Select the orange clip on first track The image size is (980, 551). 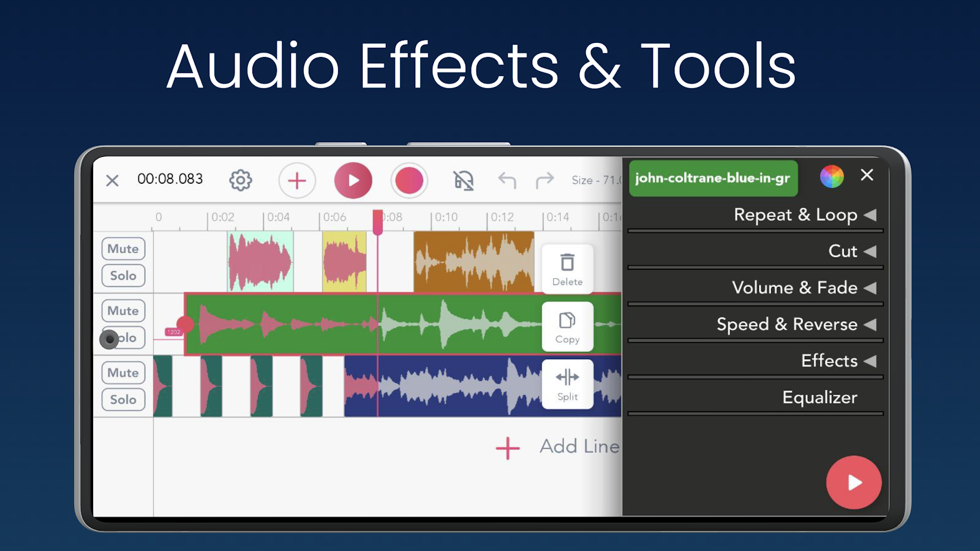point(474,262)
